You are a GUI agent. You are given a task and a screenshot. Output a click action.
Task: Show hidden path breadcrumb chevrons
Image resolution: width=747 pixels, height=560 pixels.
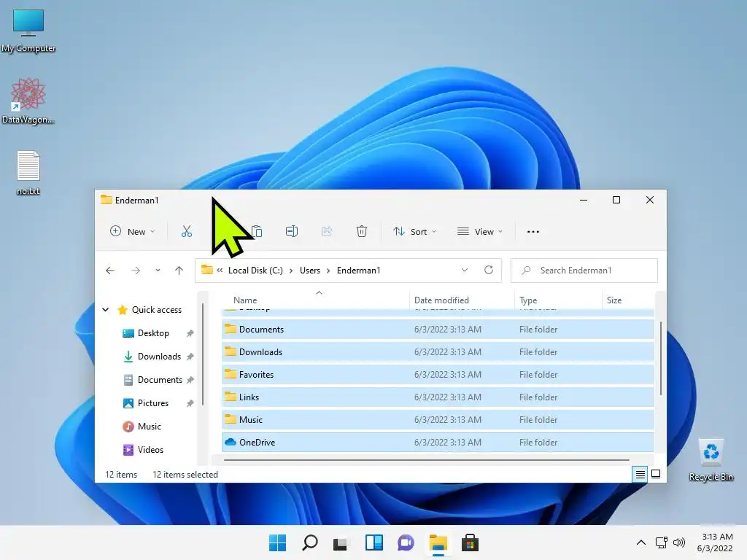point(220,270)
